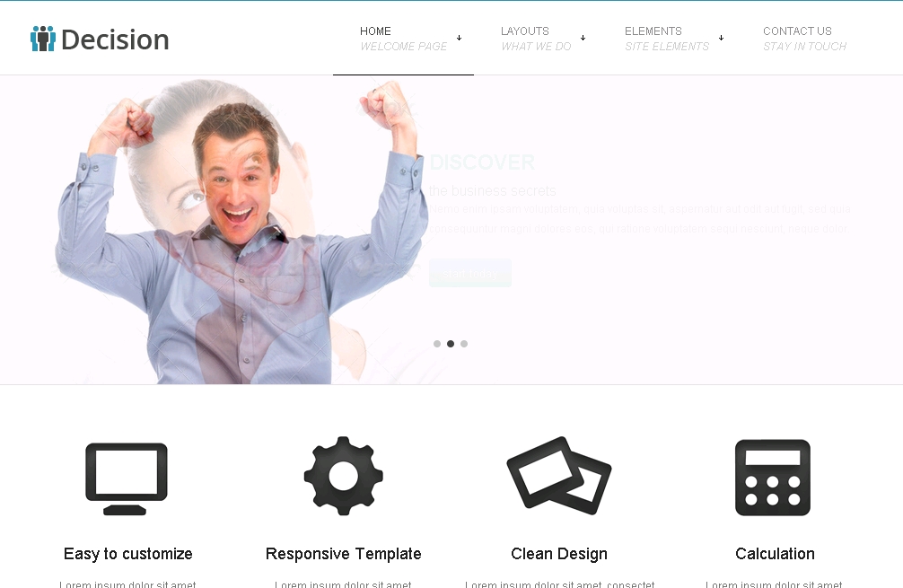Expand the Home menu dropdown arrow
Viewport: 903px width, 588px height.
(459, 38)
